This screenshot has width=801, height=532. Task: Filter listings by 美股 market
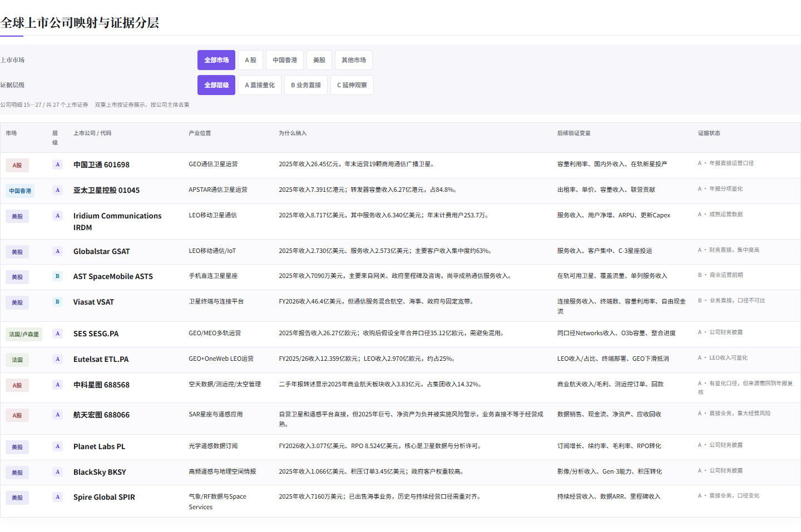pyautogui.click(x=319, y=60)
